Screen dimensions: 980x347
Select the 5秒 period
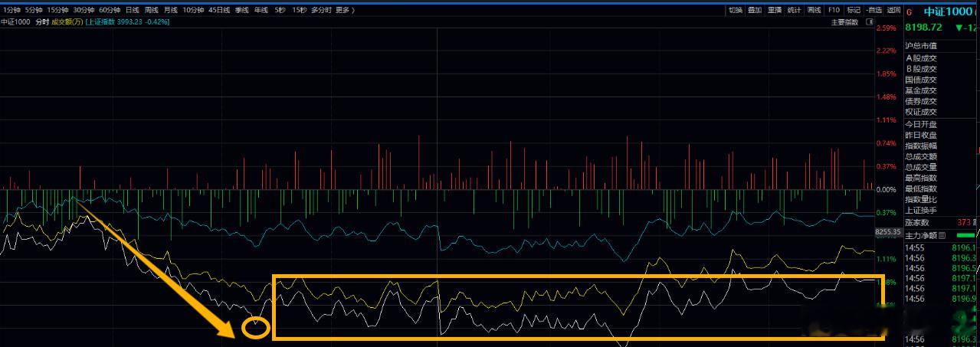280,10
